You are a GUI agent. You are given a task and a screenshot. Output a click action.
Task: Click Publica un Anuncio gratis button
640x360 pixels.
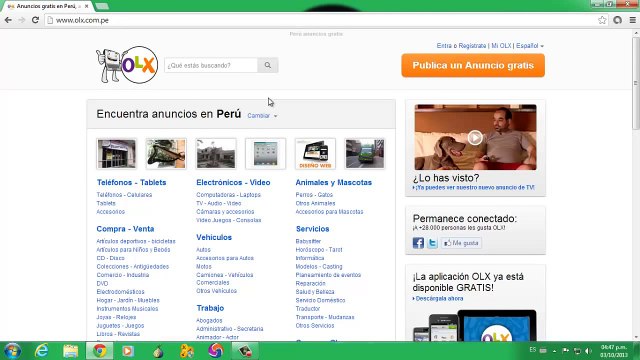473,65
